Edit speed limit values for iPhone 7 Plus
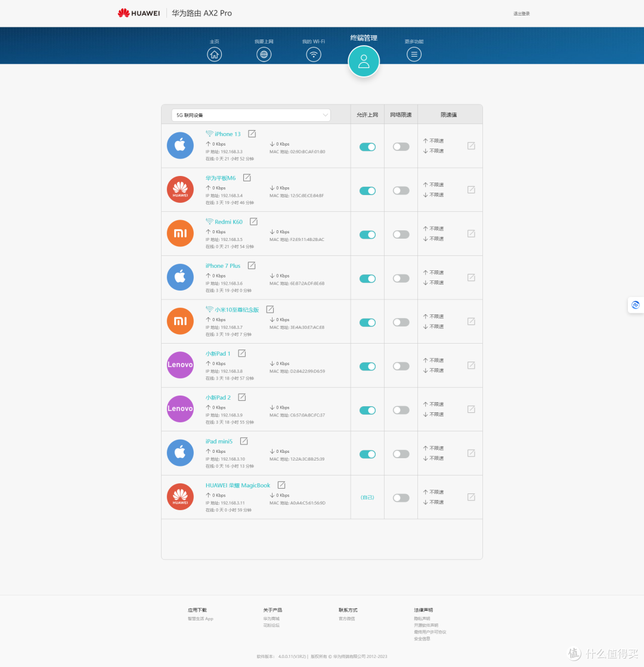The width and height of the screenshot is (644, 667). pyautogui.click(x=471, y=277)
